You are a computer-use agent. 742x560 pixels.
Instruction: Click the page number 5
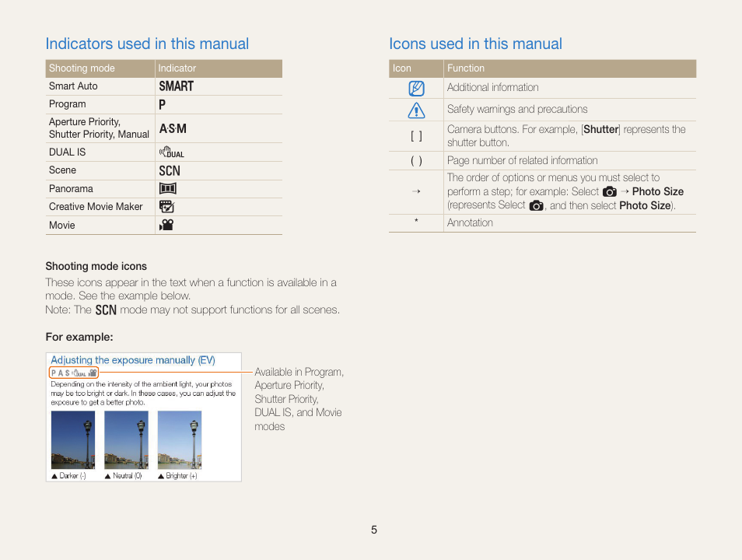(x=374, y=530)
